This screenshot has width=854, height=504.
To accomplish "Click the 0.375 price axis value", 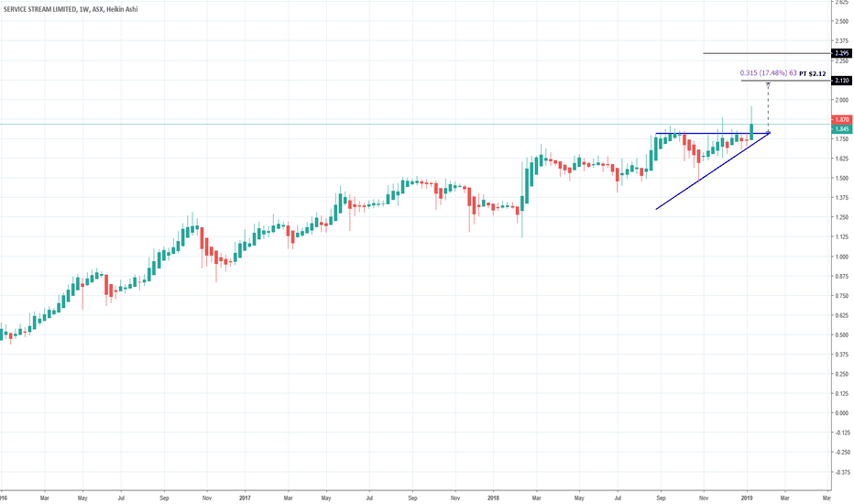I will tap(841, 355).
